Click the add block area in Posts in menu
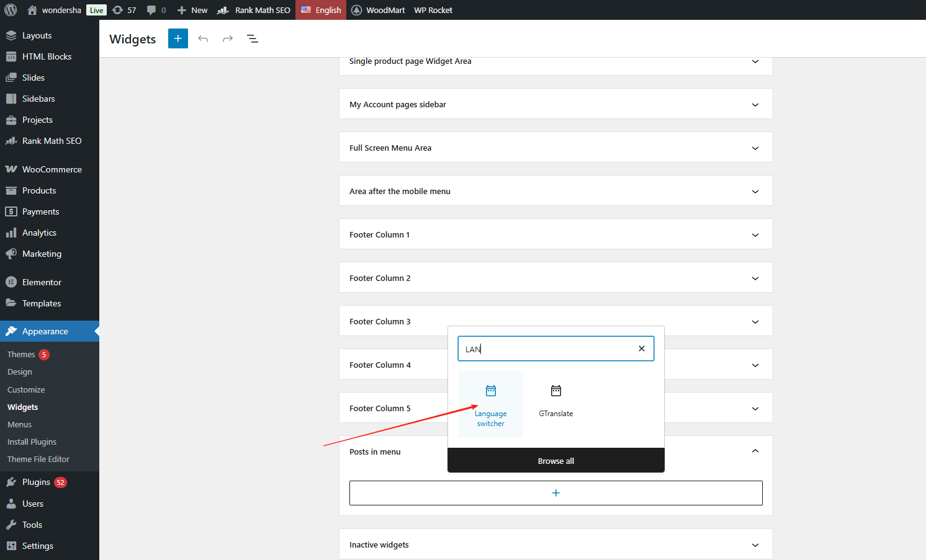 [x=555, y=493]
